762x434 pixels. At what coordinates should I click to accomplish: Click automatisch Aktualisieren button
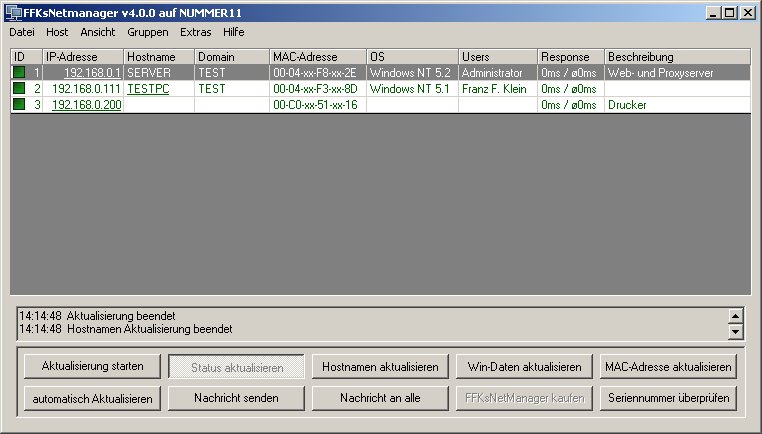[92, 399]
